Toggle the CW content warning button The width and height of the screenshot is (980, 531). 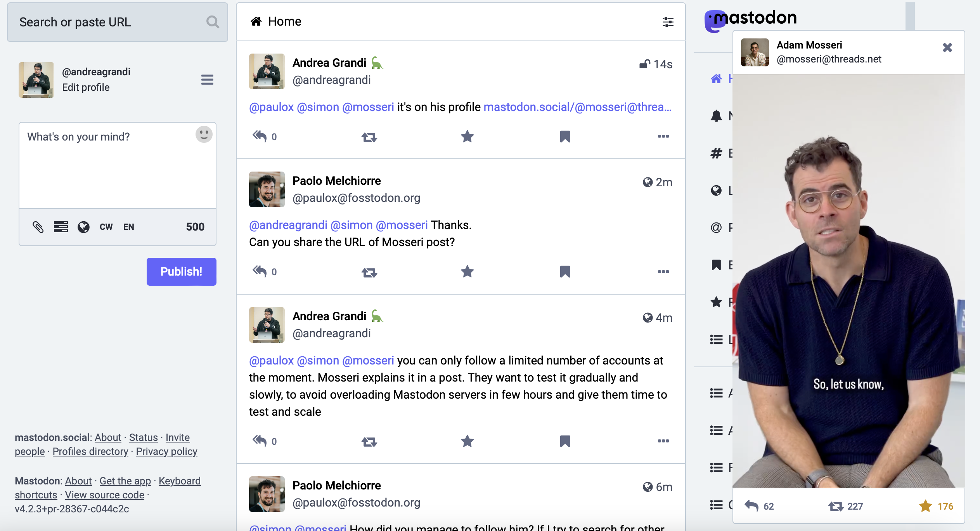106,227
